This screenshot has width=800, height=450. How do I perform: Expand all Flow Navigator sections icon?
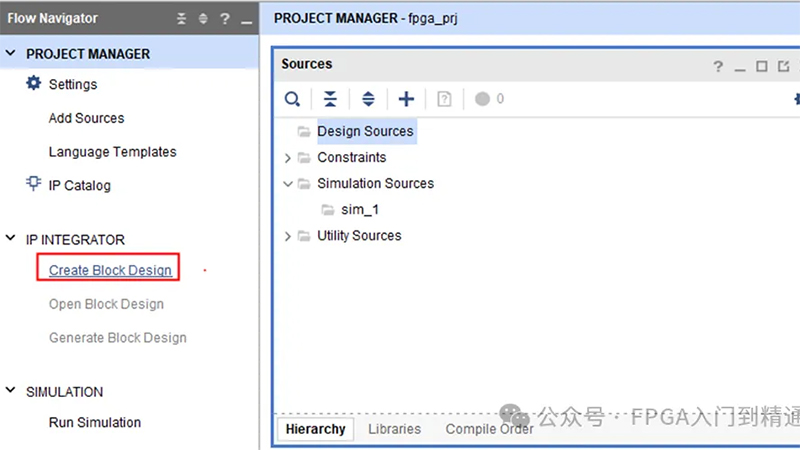203,19
